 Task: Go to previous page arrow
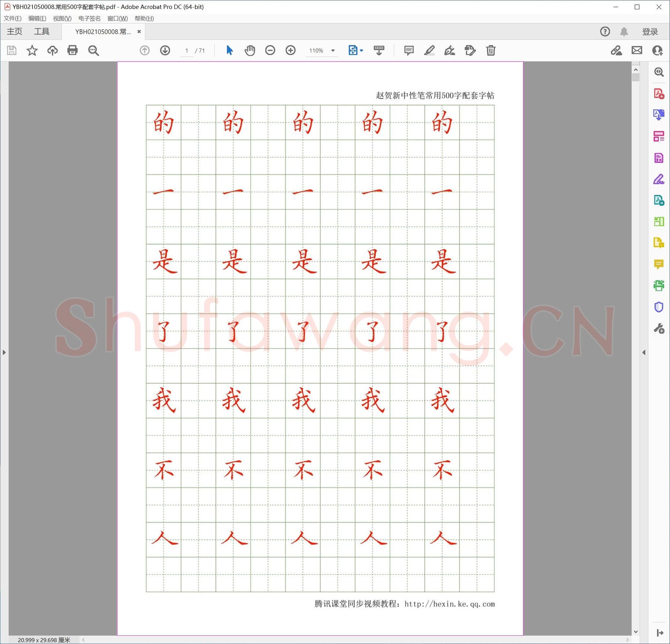coord(145,50)
